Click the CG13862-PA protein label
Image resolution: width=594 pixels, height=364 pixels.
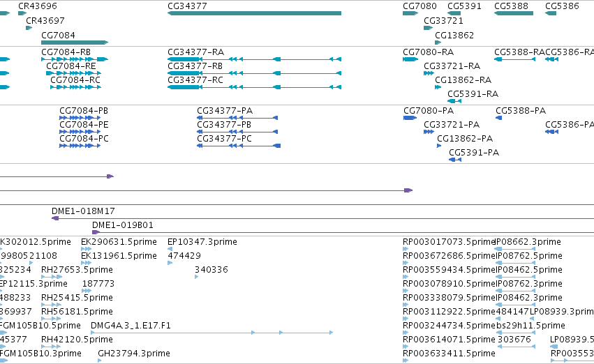[x=465, y=139]
